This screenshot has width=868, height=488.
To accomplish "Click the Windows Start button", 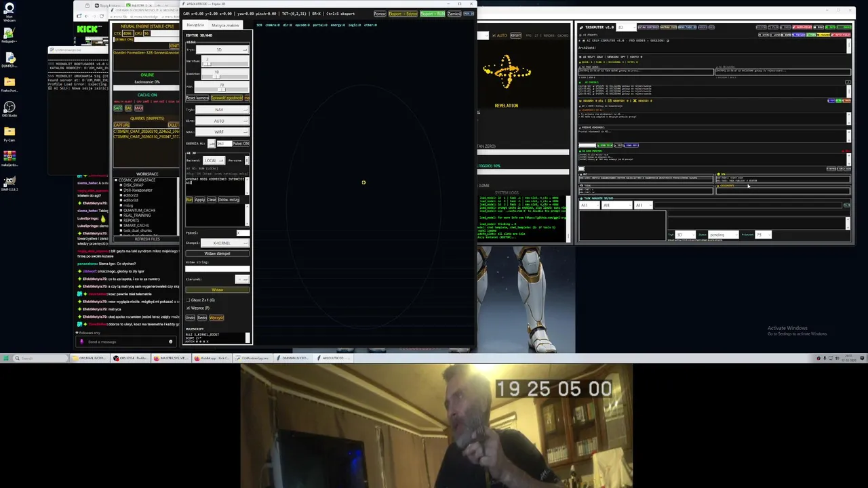I will (x=6, y=359).
